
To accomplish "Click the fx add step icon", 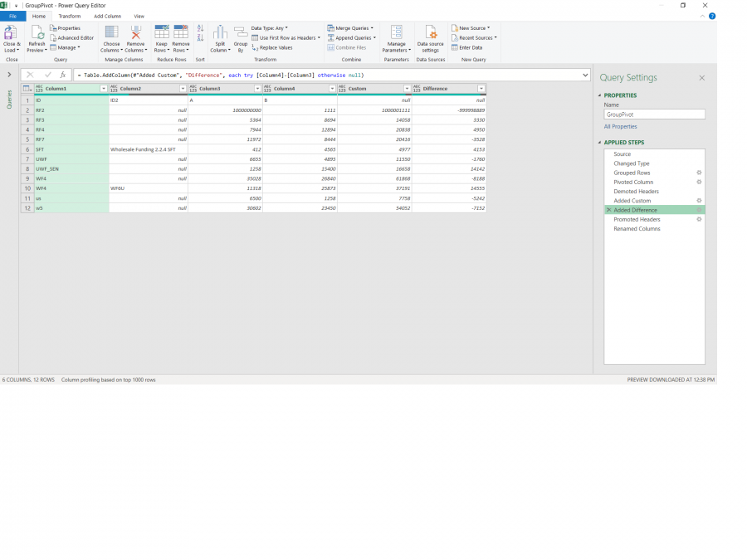I will pyautogui.click(x=62, y=75).
